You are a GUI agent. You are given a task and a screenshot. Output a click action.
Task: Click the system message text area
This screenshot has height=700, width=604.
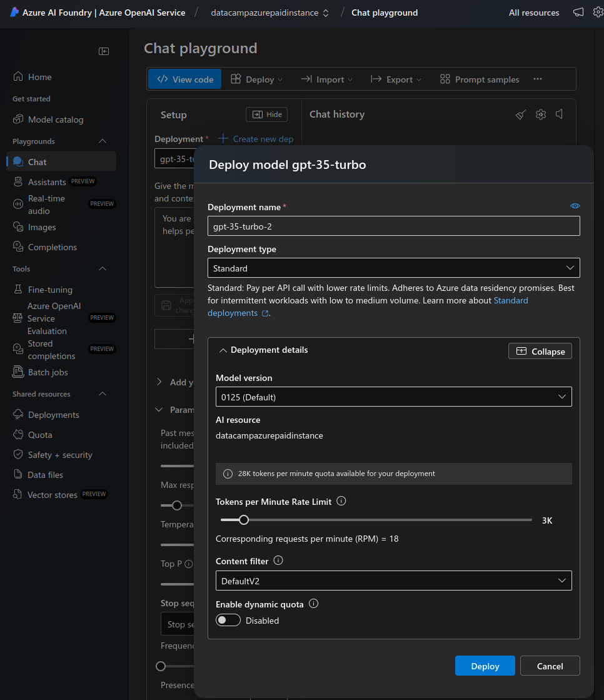174,248
